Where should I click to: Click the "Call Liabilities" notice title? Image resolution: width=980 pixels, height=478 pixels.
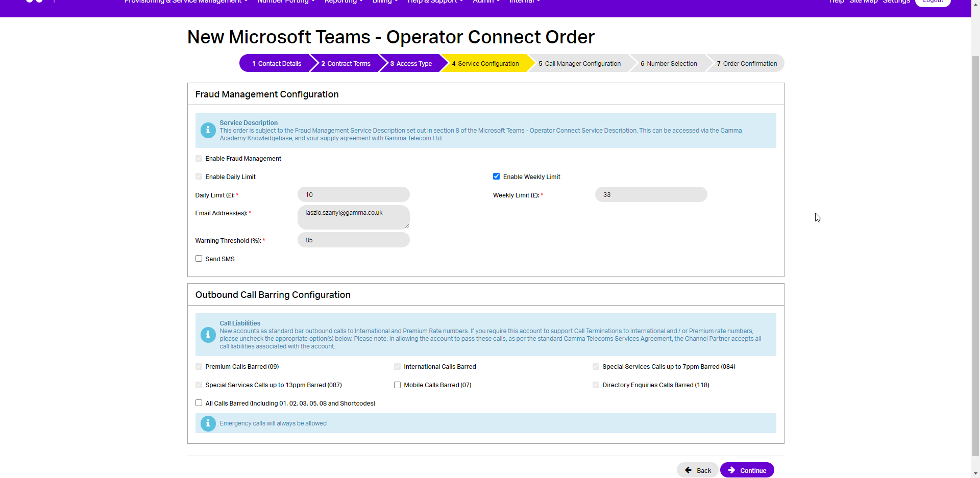click(x=240, y=323)
